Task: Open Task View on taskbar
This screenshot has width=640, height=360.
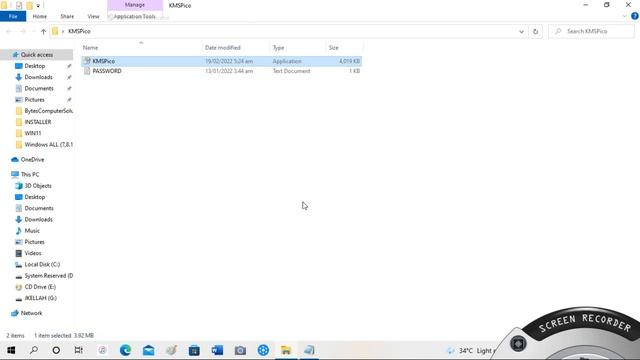Action: point(79,350)
